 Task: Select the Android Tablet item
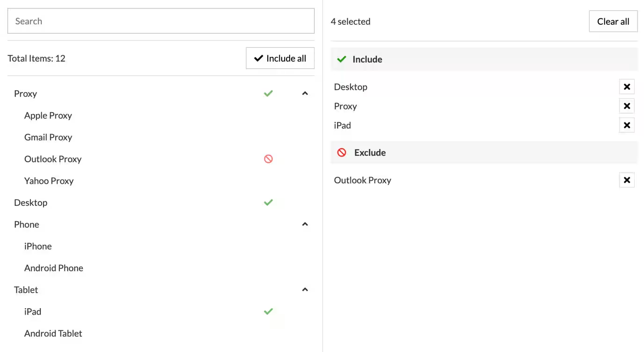click(x=53, y=334)
